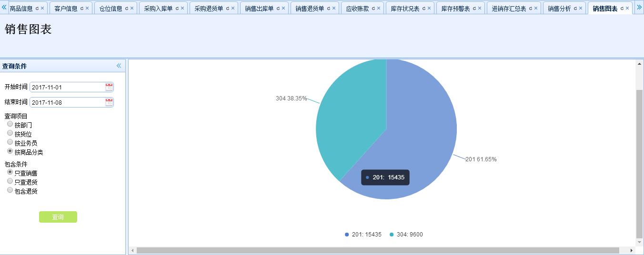
Task: Select the 按部门 radio option
Action: [10, 124]
